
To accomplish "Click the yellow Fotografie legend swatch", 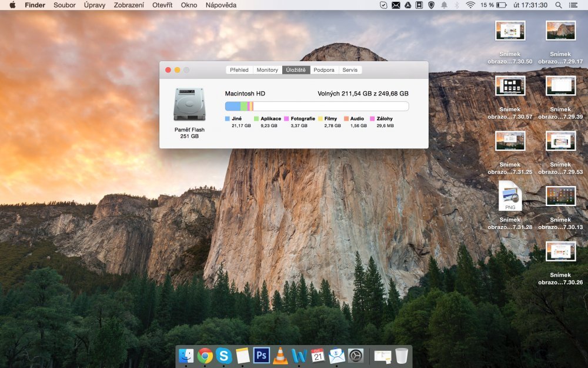I will (287, 118).
